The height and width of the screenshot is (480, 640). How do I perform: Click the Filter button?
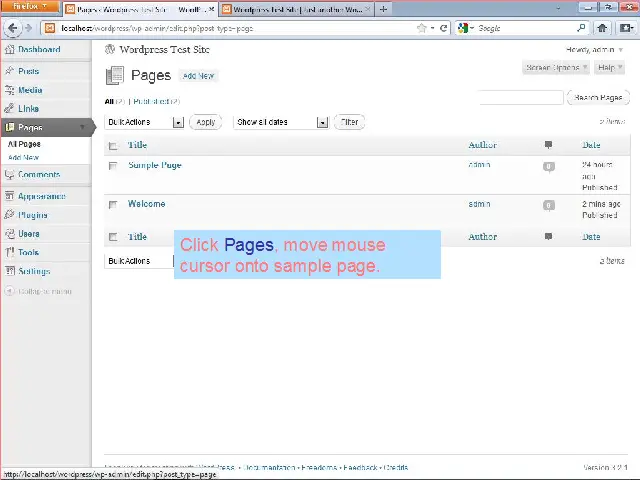point(349,122)
